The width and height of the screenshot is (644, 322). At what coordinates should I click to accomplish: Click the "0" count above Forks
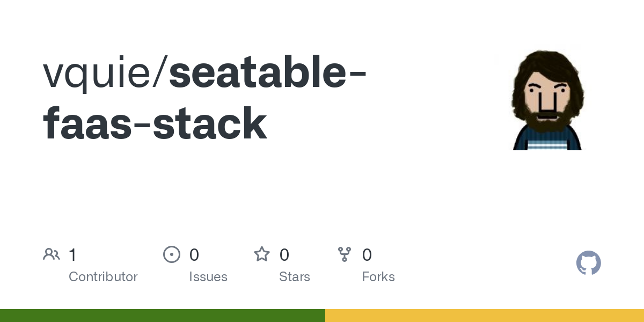point(367,254)
